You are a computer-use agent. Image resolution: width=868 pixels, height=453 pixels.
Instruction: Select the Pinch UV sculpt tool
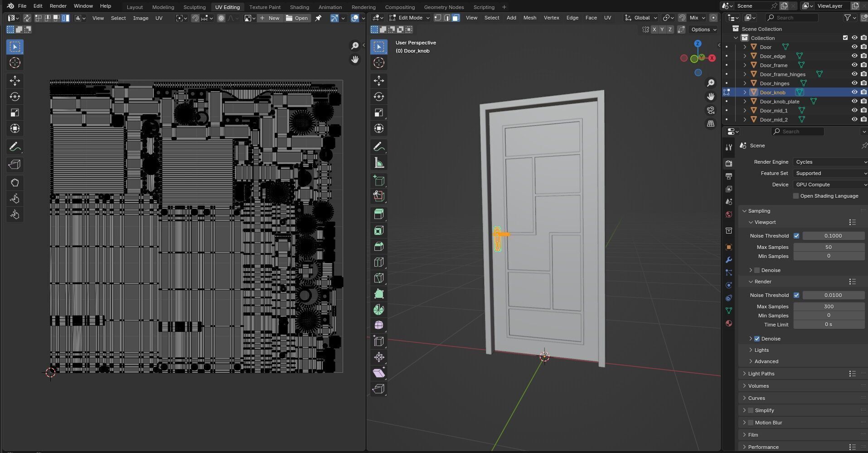point(15,214)
